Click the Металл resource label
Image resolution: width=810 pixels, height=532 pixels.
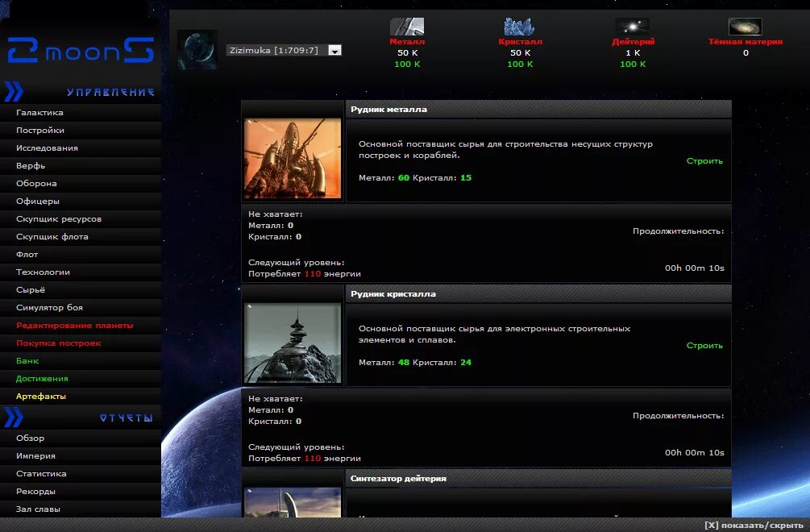407,41
